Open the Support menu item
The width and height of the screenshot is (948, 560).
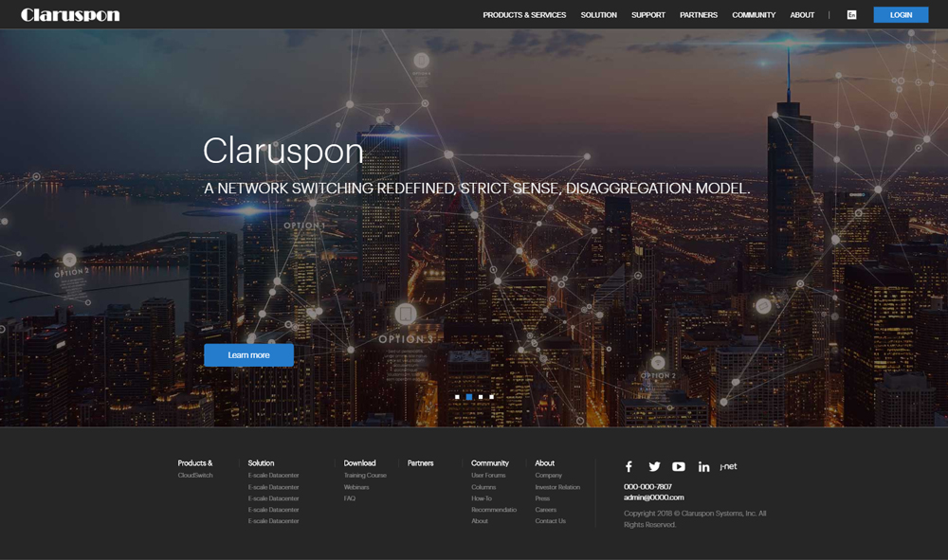[x=648, y=15]
